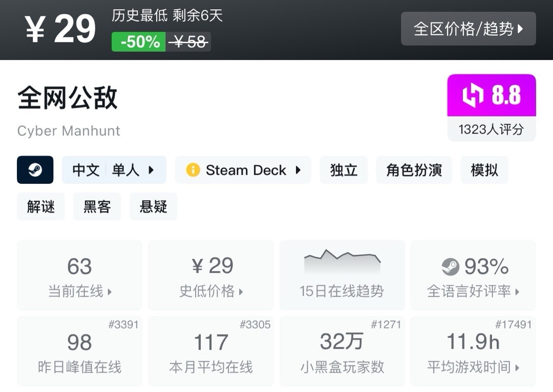
Task: Select the 独立 genre tag
Action: (344, 170)
